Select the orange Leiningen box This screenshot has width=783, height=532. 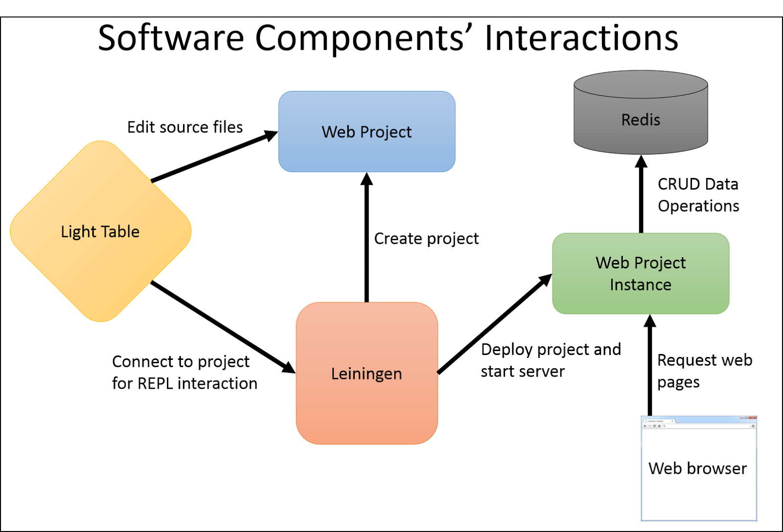367,373
